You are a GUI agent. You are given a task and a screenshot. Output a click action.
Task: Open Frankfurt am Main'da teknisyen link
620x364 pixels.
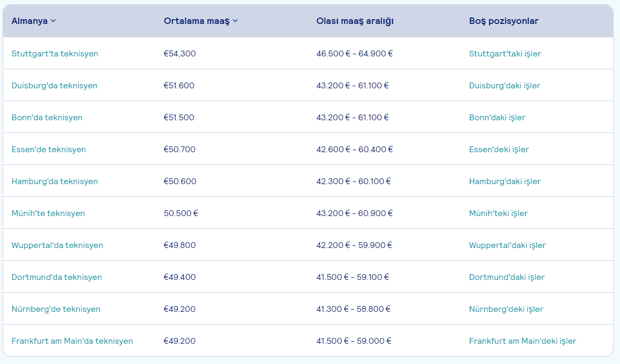(72, 341)
